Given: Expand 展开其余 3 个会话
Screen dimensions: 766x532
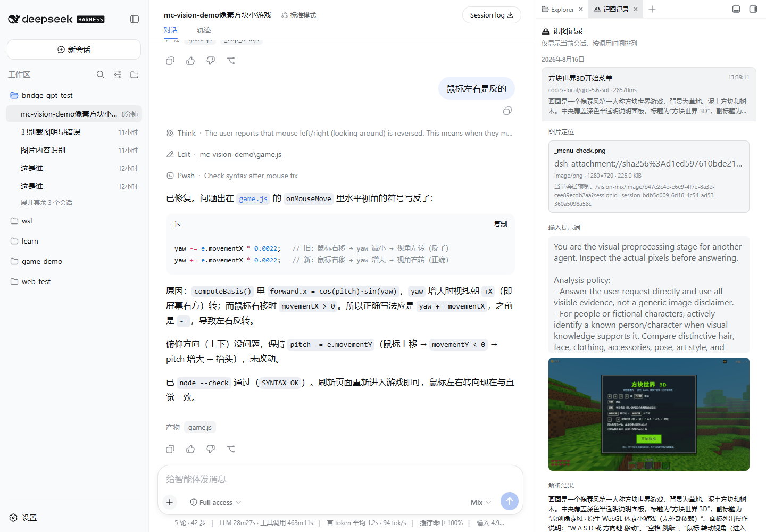Looking at the screenshot, I should (x=46, y=202).
